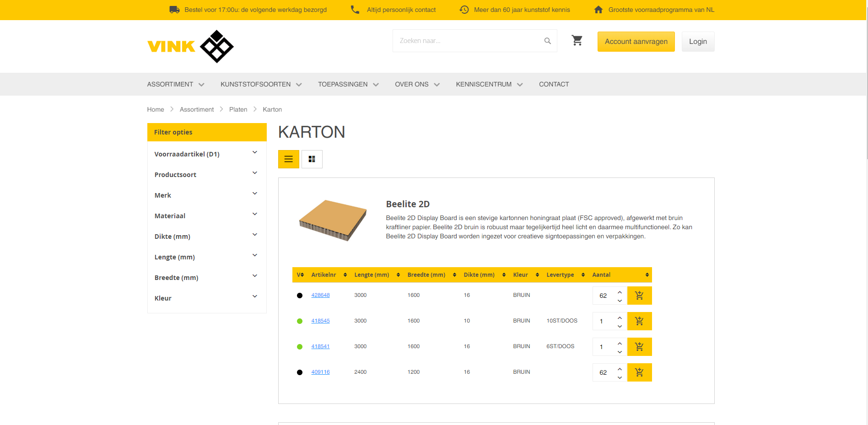Image resolution: width=868 pixels, height=425 pixels.
Task: Click green stock indicator for 418541
Action: tap(300, 347)
